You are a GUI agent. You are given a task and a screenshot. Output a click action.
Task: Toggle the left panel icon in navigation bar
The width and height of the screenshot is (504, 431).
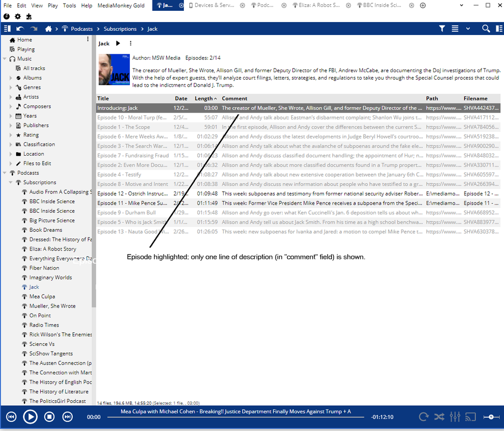click(x=7, y=29)
